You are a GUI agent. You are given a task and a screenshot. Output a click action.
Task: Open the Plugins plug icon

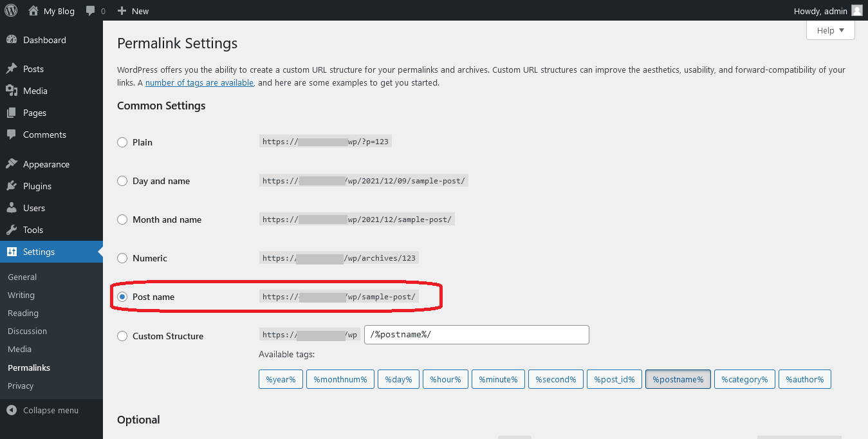12,186
